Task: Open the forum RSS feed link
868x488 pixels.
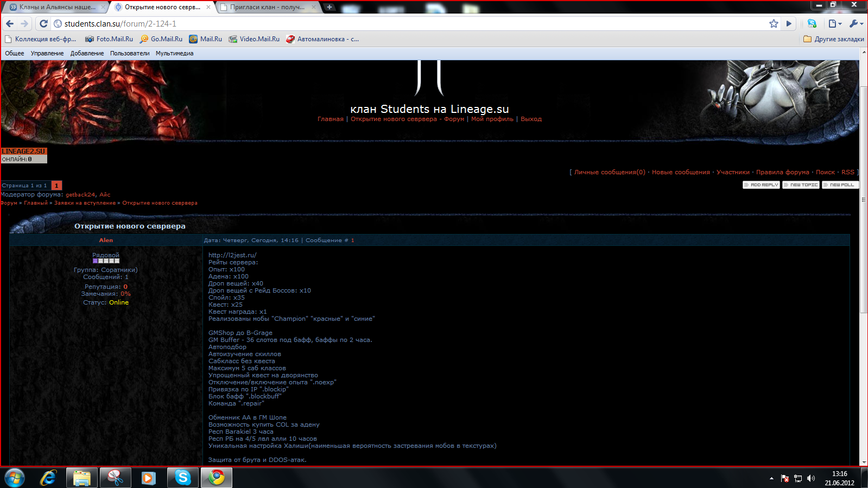Action: (x=848, y=172)
